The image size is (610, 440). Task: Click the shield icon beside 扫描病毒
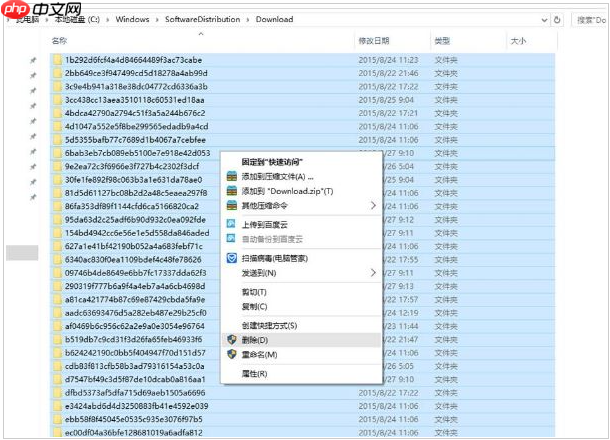(231, 258)
